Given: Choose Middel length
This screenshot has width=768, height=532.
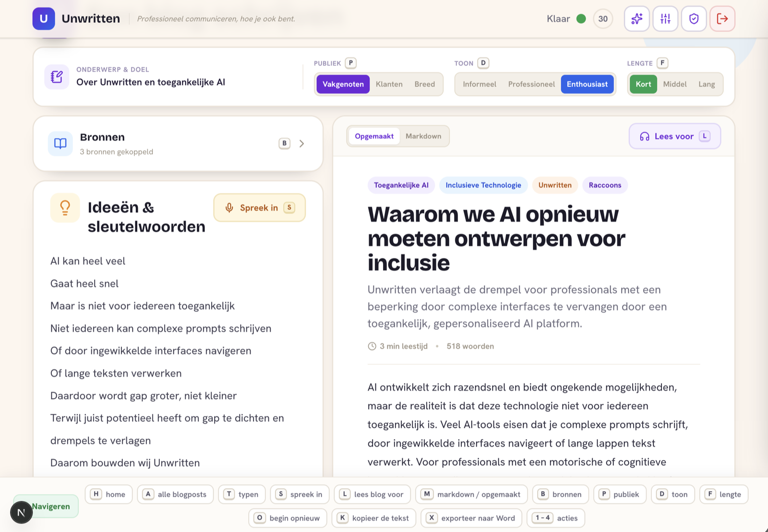Looking at the screenshot, I should [x=675, y=84].
